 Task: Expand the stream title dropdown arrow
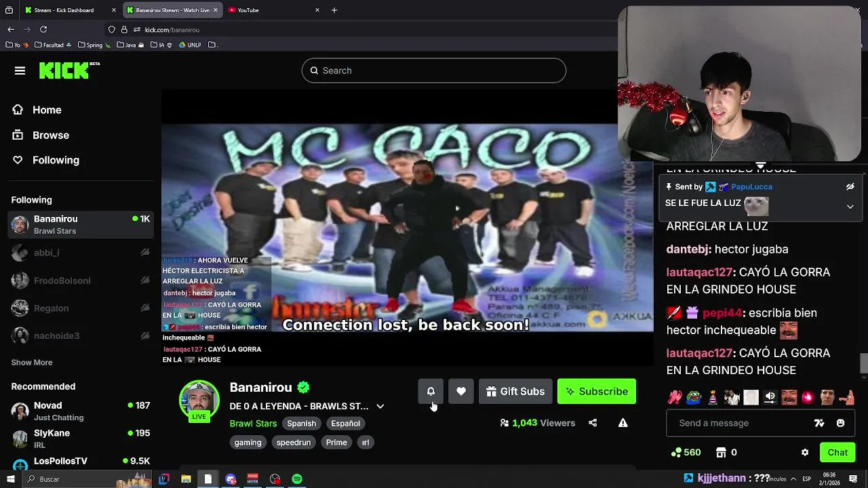pos(380,406)
